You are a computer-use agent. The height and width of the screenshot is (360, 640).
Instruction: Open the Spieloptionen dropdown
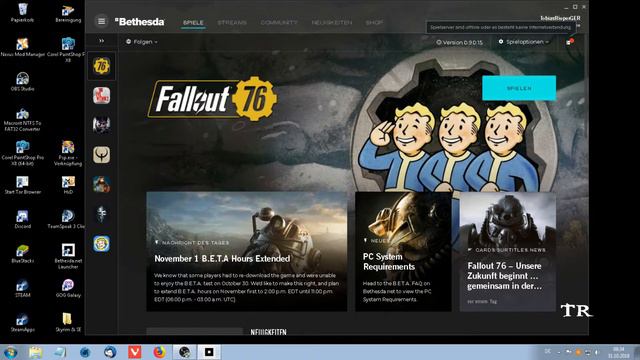pyautogui.click(x=524, y=42)
